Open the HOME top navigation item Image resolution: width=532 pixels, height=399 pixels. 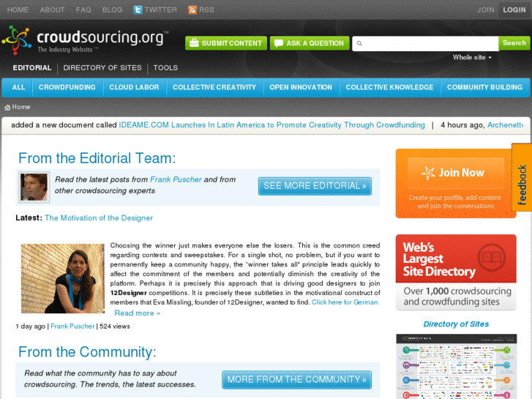coord(18,10)
